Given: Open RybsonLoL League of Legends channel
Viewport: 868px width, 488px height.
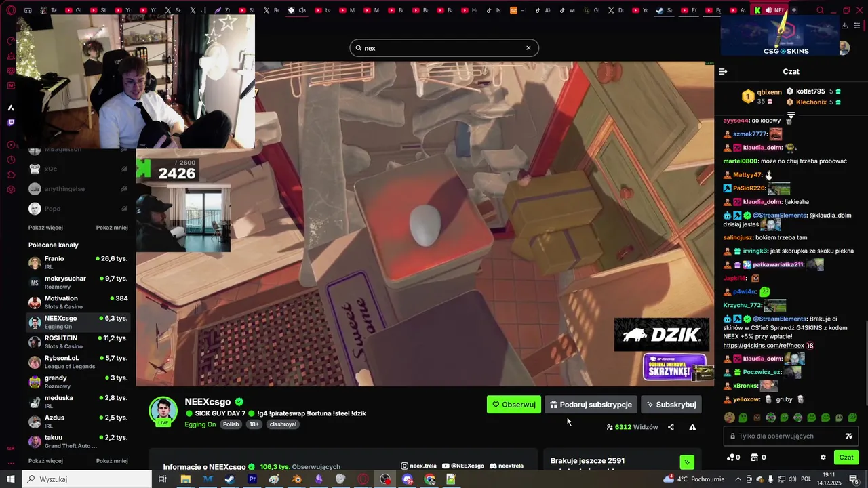Looking at the screenshot, I should [78, 362].
